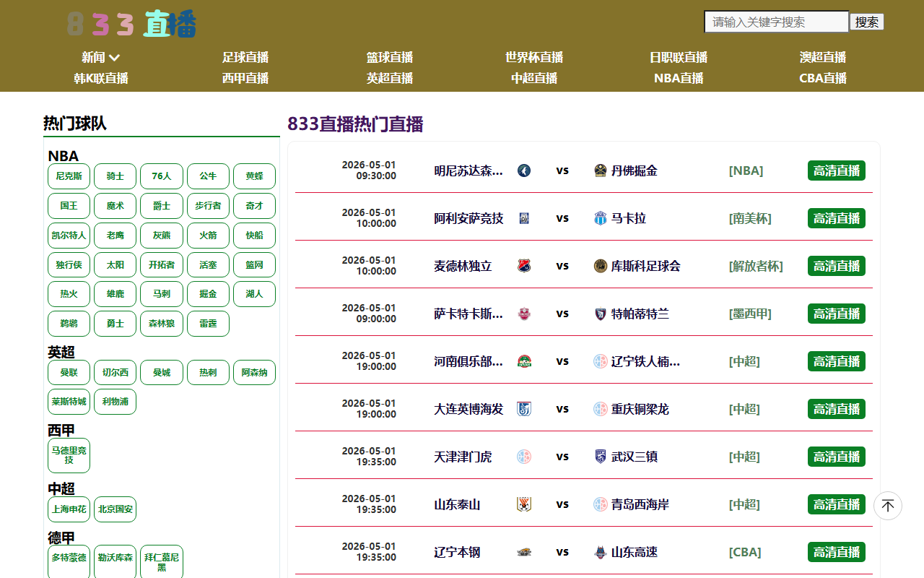This screenshot has height=578, width=924.
Task: Select the 骑士 team tag
Action: (x=115, y=176)
